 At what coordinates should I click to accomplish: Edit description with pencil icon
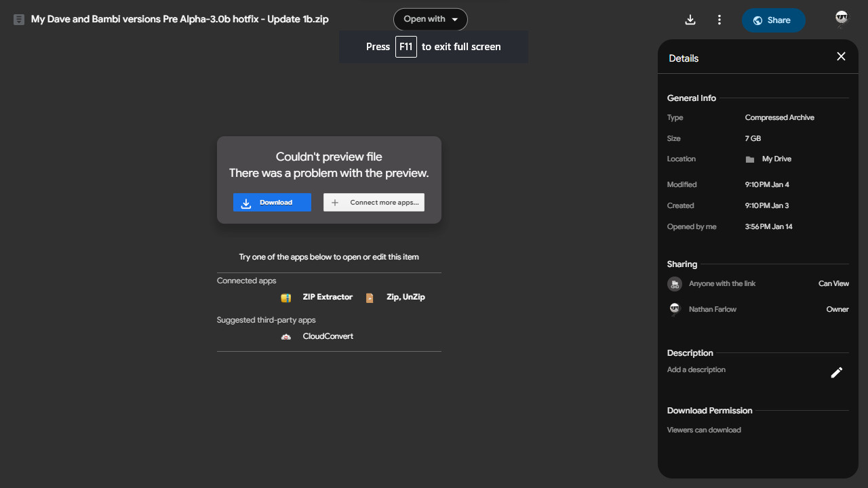(837, 372)
